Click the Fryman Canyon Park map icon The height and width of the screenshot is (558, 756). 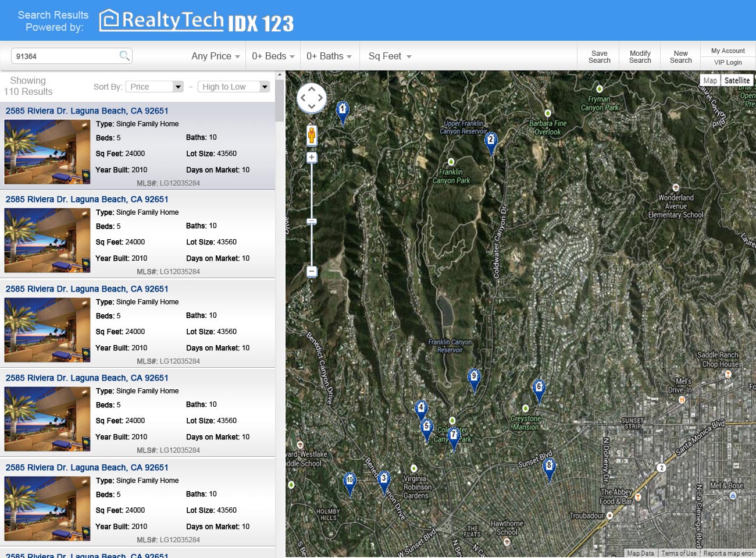click(x=599, y=89)
